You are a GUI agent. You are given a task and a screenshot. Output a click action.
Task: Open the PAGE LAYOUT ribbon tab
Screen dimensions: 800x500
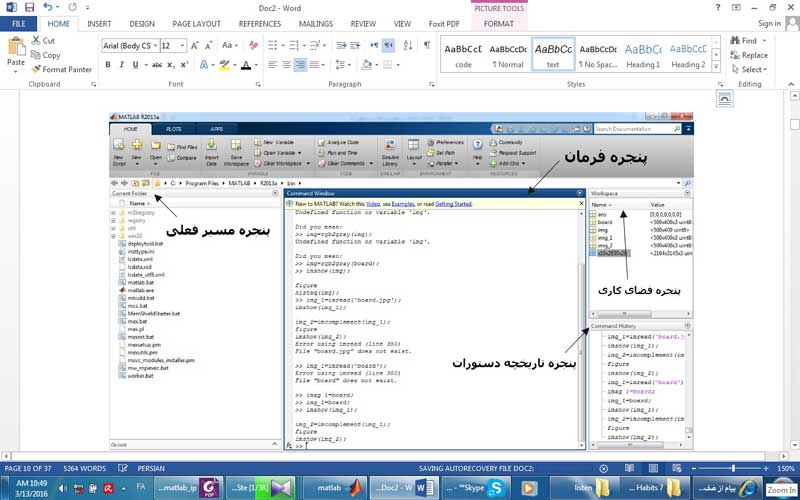[x=196, y=24]
